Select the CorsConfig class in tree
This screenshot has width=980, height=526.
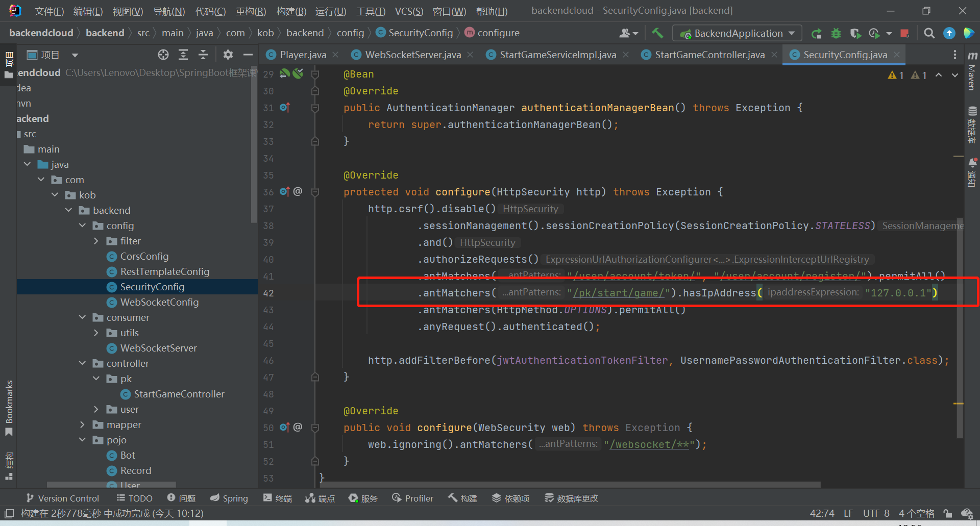tap(144, 256)
